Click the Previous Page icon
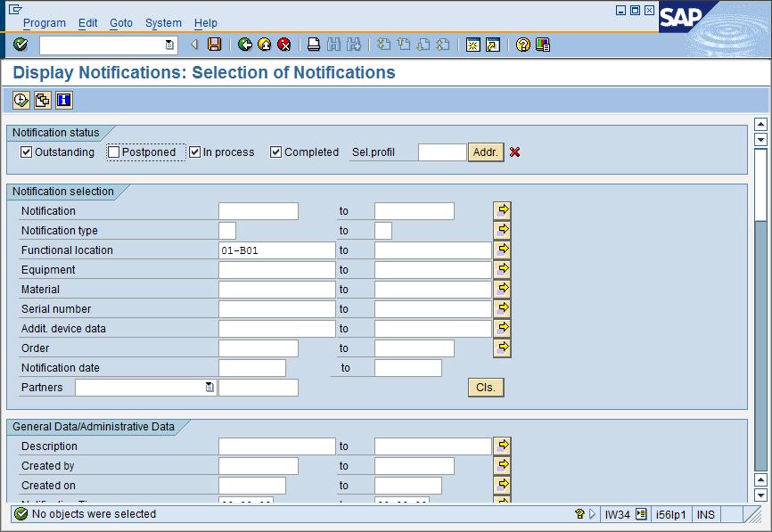This screenshot has width=772, height=532. click(x=403, y=45)
